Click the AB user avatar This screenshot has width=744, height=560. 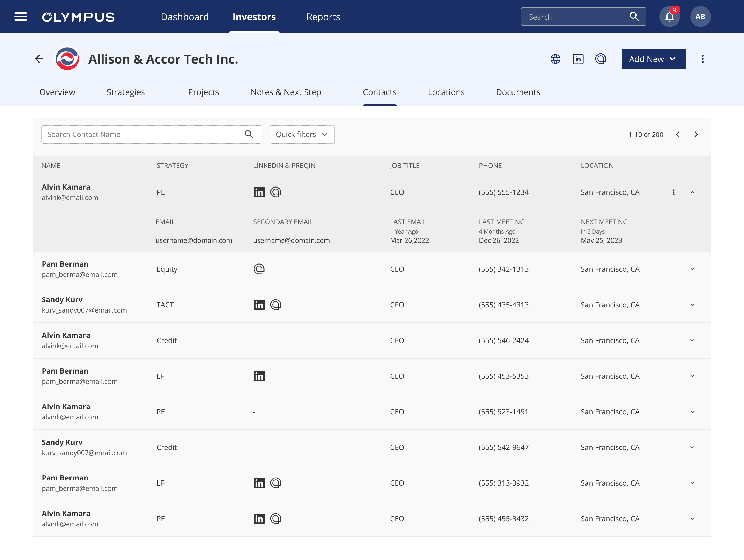(700, 17)
